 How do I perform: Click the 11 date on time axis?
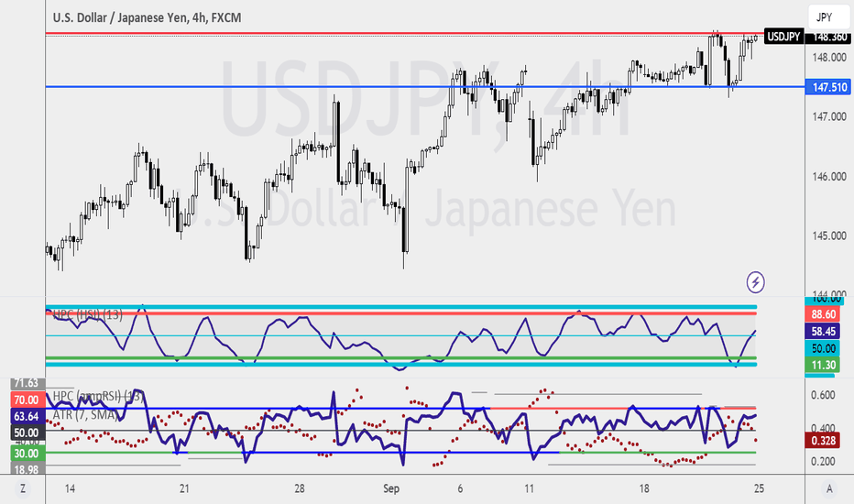(529, 488)
